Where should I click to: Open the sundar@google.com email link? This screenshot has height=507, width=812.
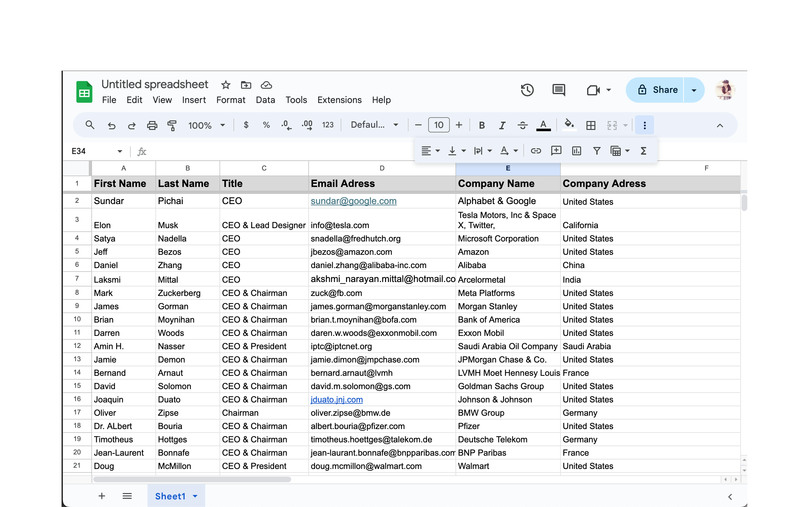(353, 201)
